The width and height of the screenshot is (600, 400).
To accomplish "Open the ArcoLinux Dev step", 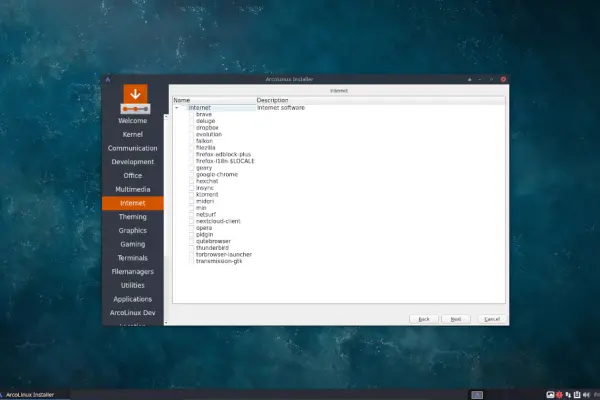I will tap(133, 313).
